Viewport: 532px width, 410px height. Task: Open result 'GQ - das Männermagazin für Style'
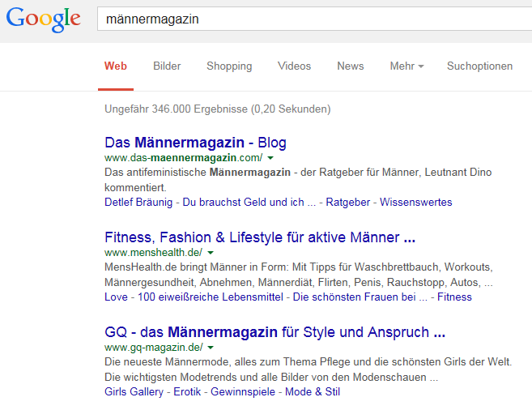coord(275,332)
